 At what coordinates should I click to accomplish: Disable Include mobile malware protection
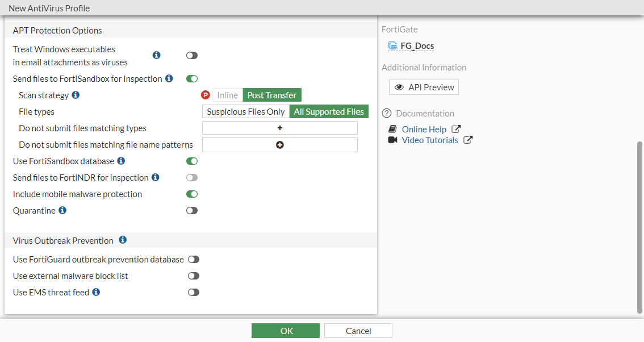pyautogui.click(x=191, y=194)
